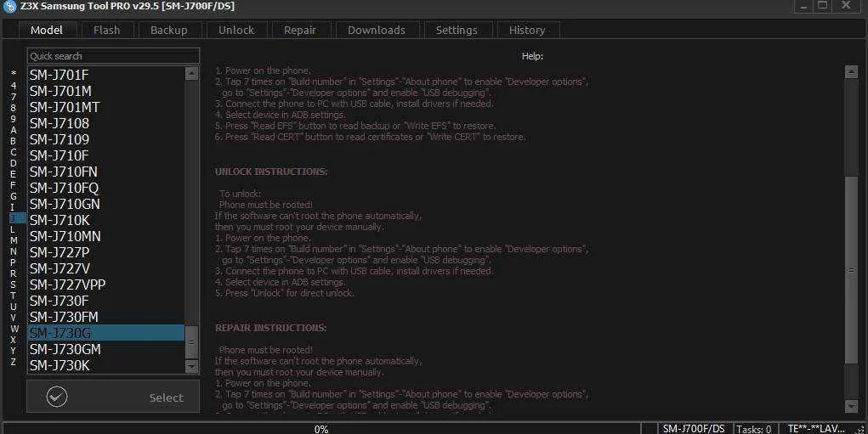Show the History tab
The height and width of the screenshot is (434, 868).
coord(528,30)
